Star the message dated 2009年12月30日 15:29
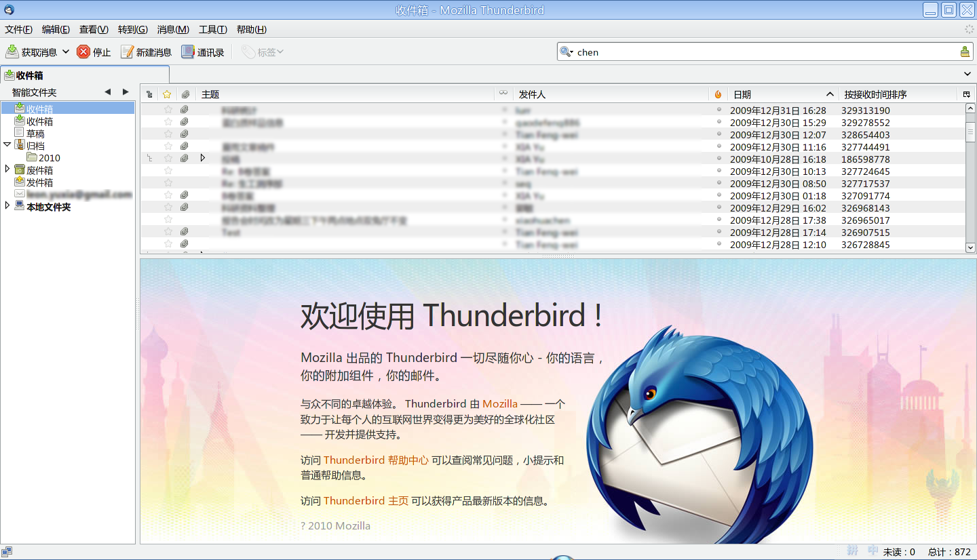Image resolution: width=977 pixels, height=560 pixels. pos(168,122)
